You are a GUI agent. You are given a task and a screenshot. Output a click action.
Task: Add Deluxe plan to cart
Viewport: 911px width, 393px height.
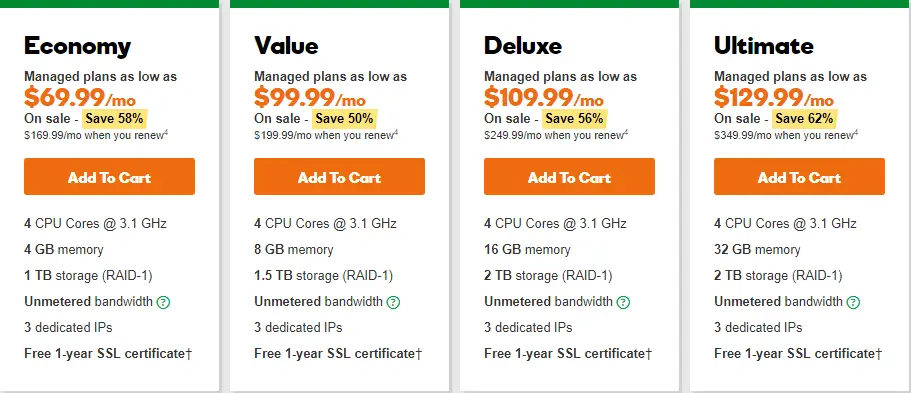pos(569,177)
